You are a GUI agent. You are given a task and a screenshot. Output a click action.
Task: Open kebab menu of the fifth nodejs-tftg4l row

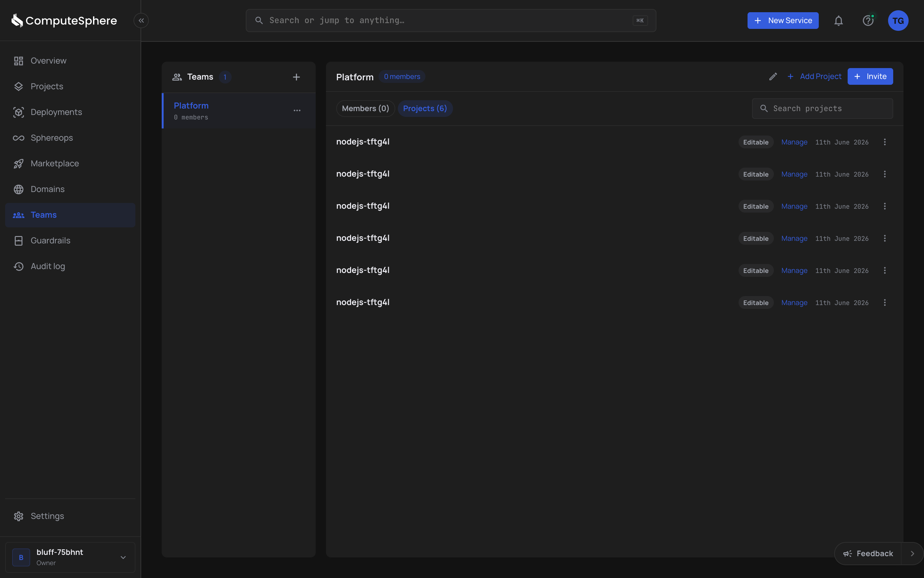[x=885, y=271]
